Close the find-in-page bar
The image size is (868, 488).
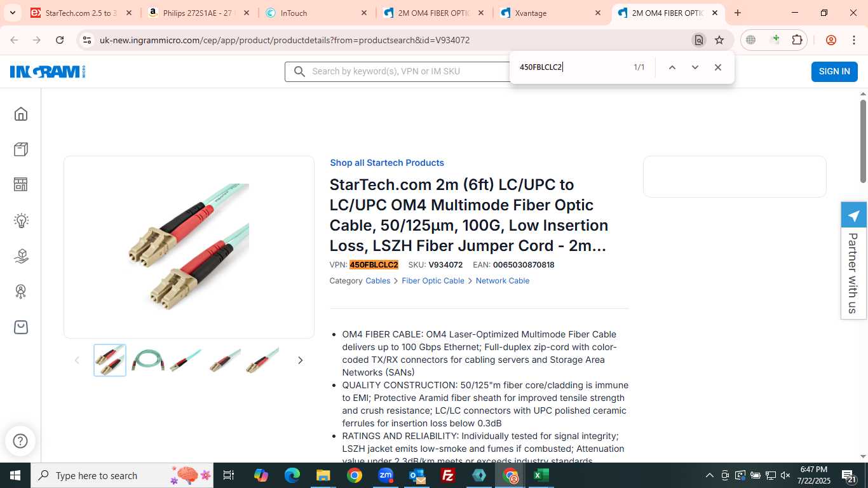718,67
